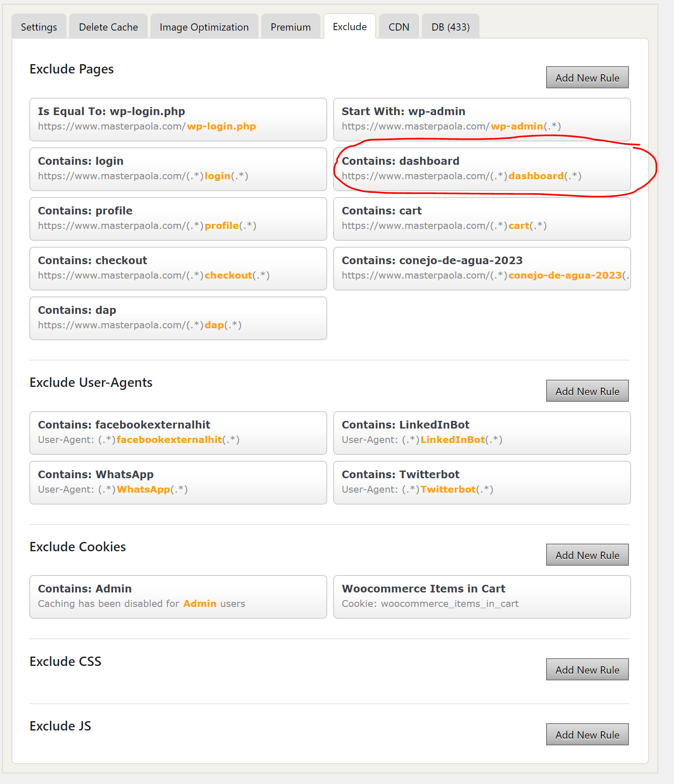Edit the facebookexternalhit user-agent rule

tap(178, 433)
